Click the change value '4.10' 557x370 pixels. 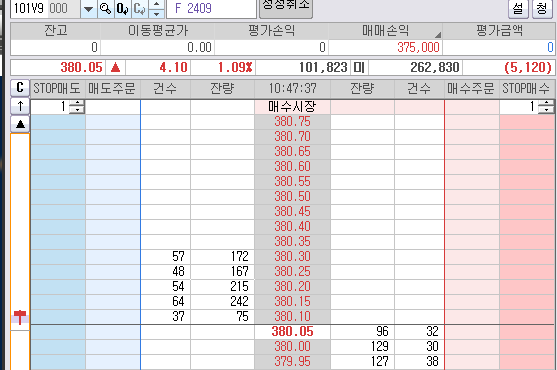point(173,67)
